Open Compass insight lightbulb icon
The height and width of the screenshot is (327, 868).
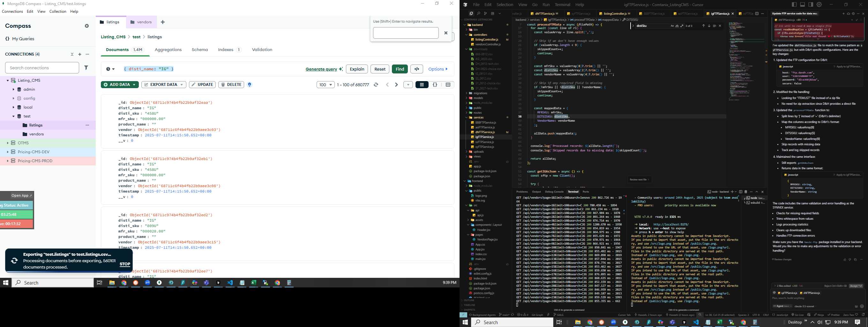coord(250,85)
